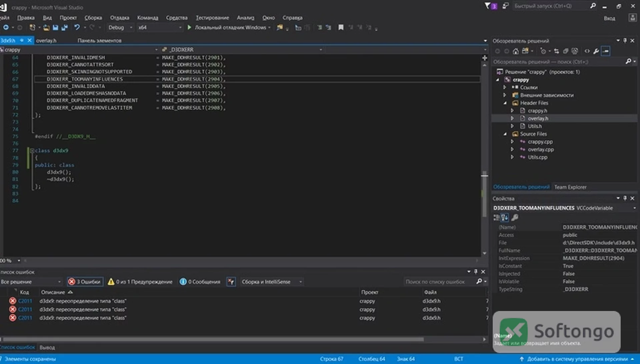The width and height of the screenshot is (640, 364).
Task: Open the Вывод output tab
Action: [47, 347]
